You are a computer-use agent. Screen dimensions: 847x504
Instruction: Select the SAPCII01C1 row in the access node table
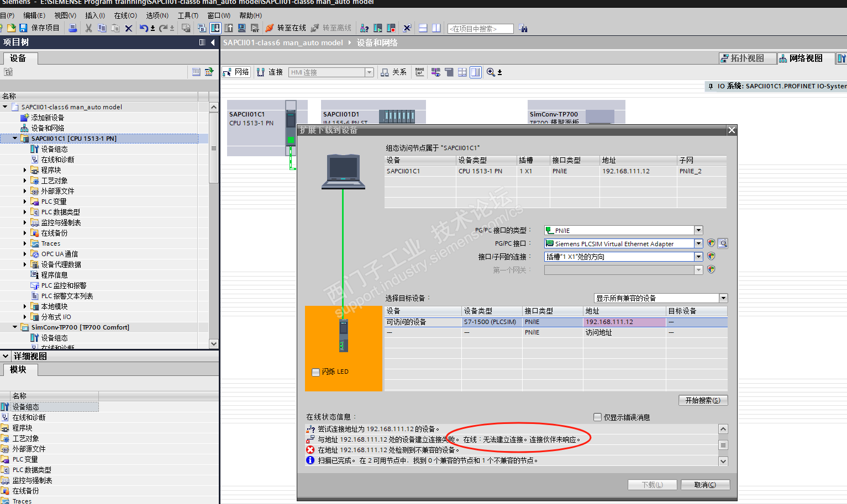point(555,171)
